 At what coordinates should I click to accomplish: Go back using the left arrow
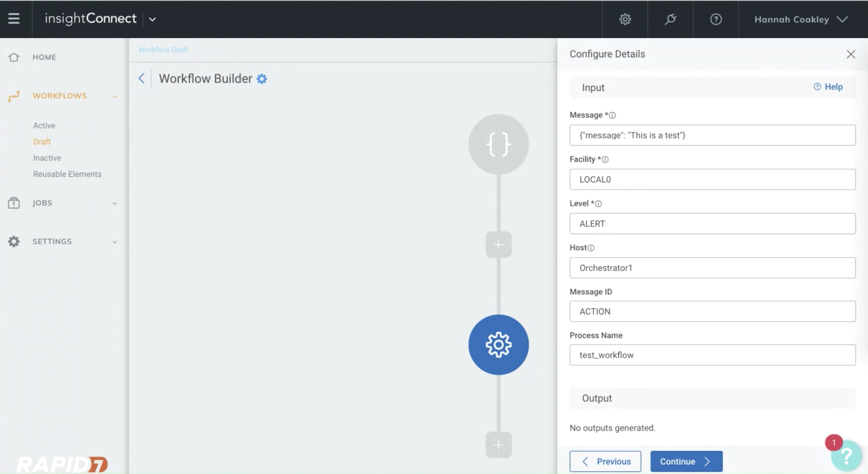pos(142,78)
